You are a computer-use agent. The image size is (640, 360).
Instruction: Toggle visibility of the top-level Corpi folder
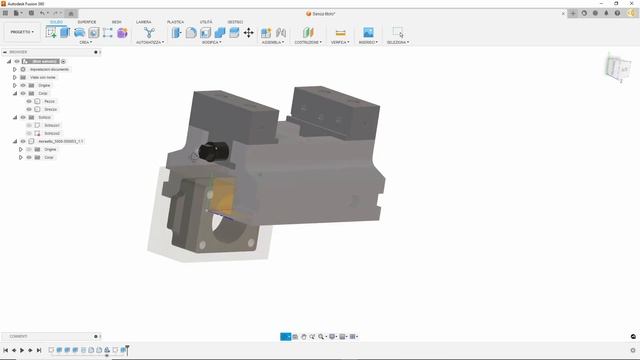(23, 93)
